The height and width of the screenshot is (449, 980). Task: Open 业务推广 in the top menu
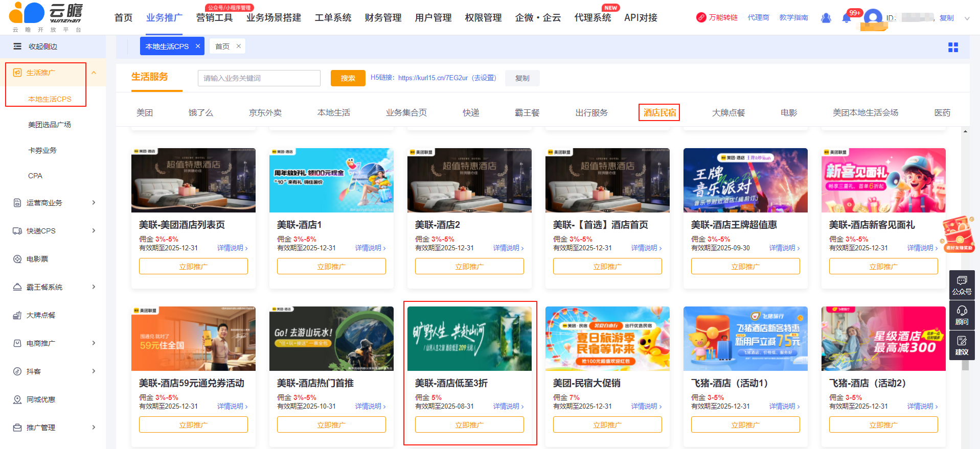164,17
